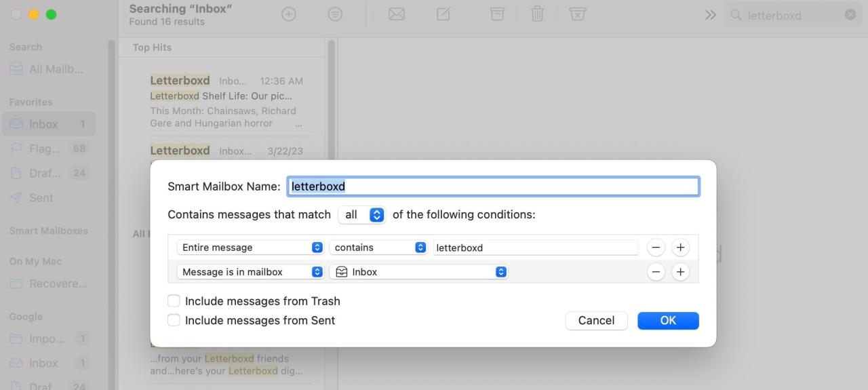
Task: Add condition after Message is in mailbox row
Action: 680,272
